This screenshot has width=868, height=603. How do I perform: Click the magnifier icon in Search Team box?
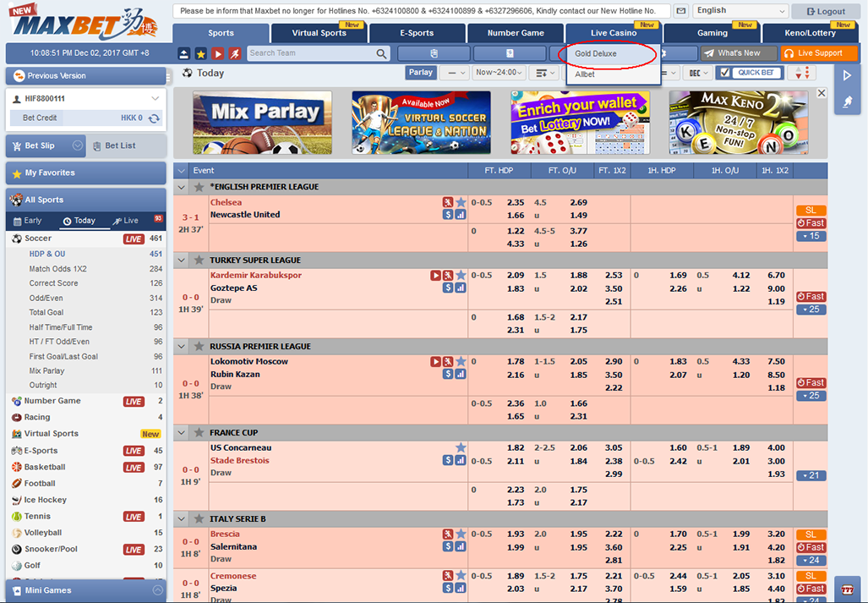[381, 53]
